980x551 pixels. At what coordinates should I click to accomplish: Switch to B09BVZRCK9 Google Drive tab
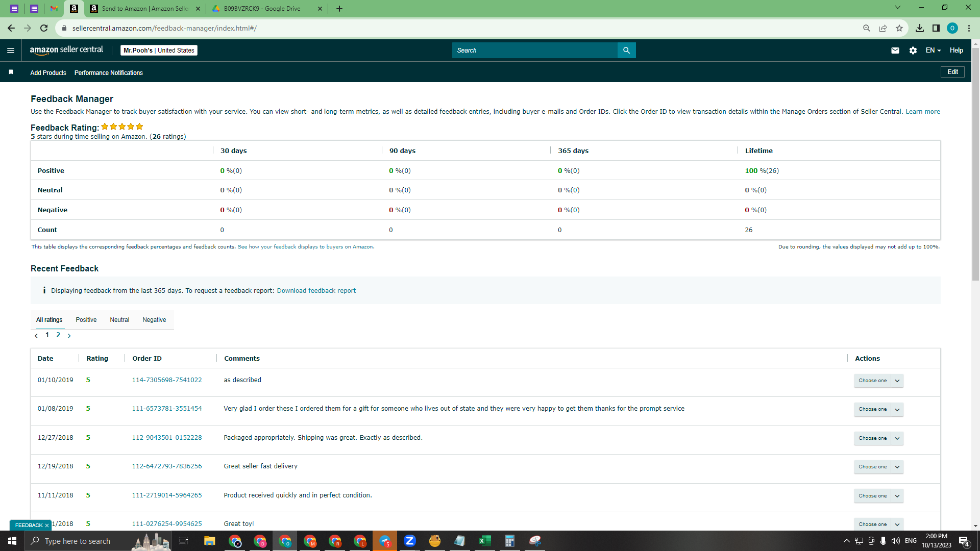267,9
